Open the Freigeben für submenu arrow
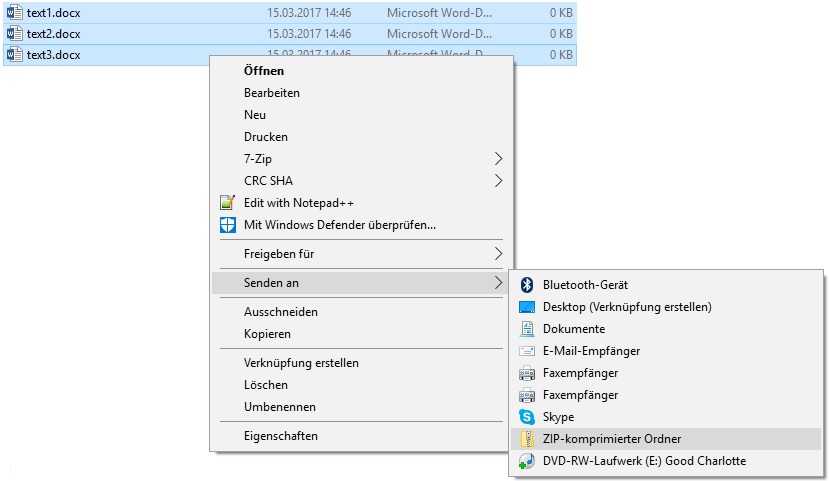This screenshot has height=481, width=829. [499, 254]
